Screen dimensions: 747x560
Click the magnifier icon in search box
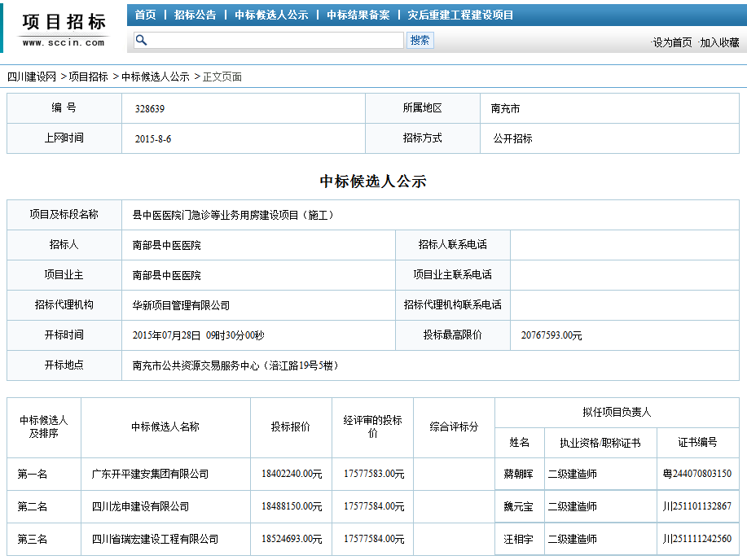tap(141, 40)
